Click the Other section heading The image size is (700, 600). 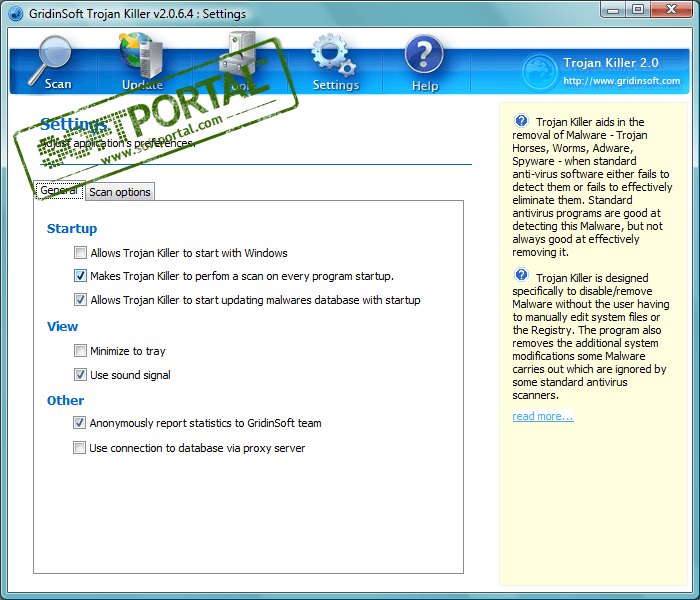click(66, 400)
